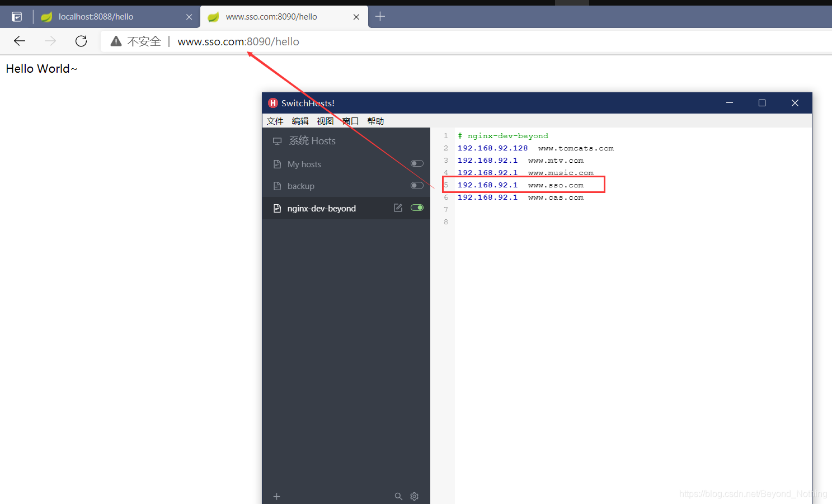The width and height of the screenshot is (832, 504).
Task: Open the 文件 menu in SwitchHosts
Action: click(275, 121)
